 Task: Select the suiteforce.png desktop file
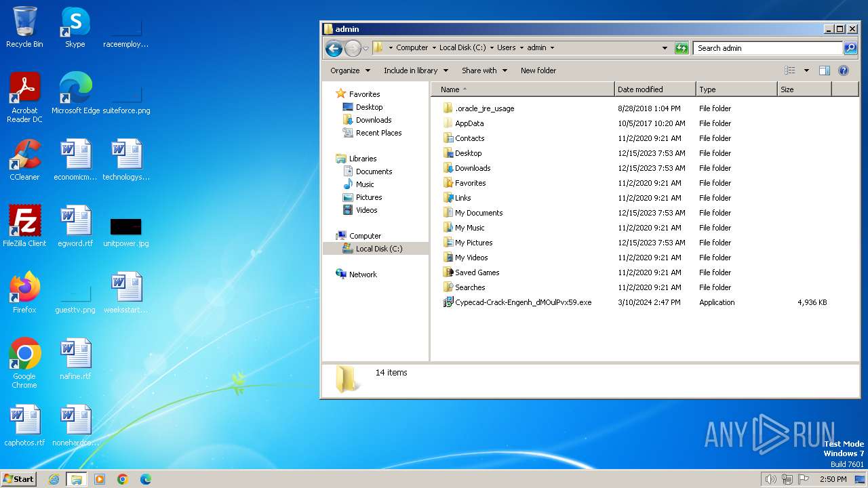[x=126, y=98]
